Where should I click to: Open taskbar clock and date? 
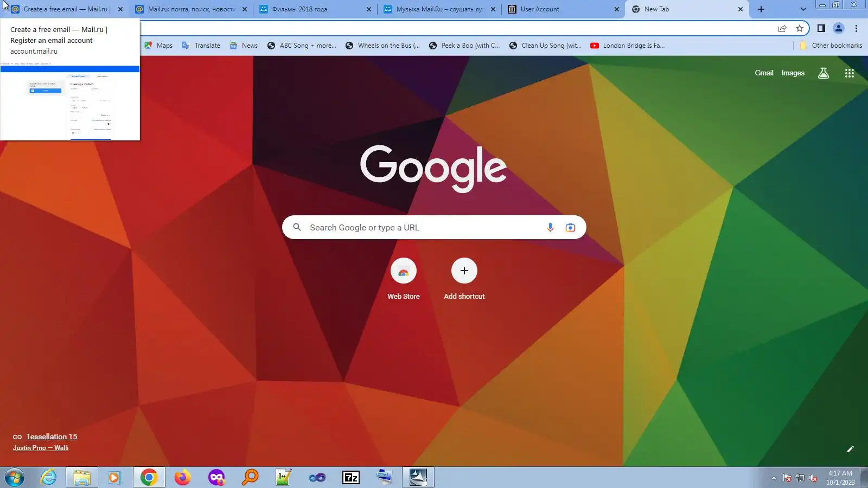[x=840, y=478]
